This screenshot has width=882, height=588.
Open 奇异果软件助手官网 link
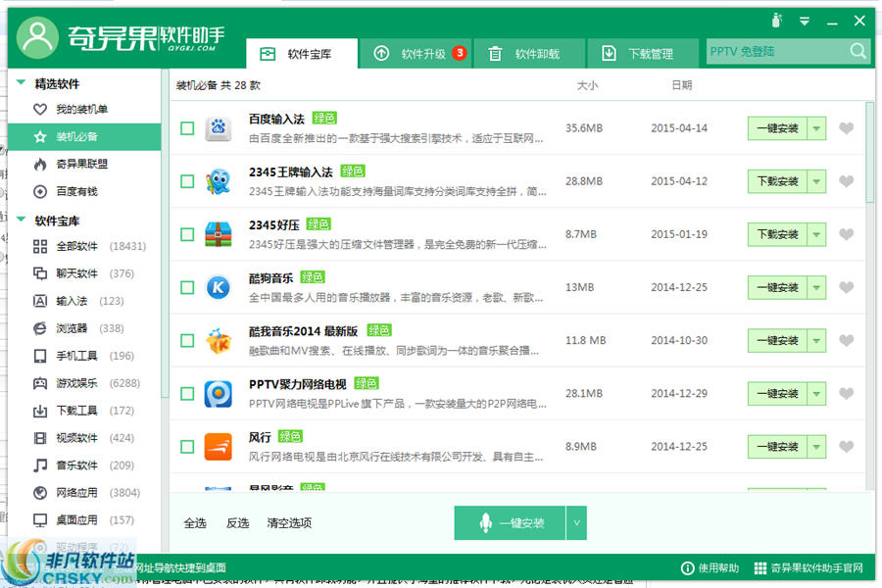(x=808, y=568)
